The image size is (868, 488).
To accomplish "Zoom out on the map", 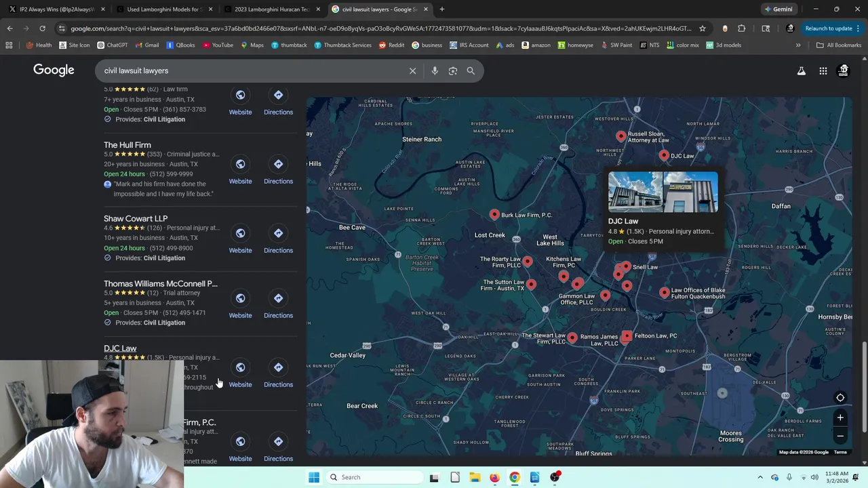I will (x=840, y=436).
